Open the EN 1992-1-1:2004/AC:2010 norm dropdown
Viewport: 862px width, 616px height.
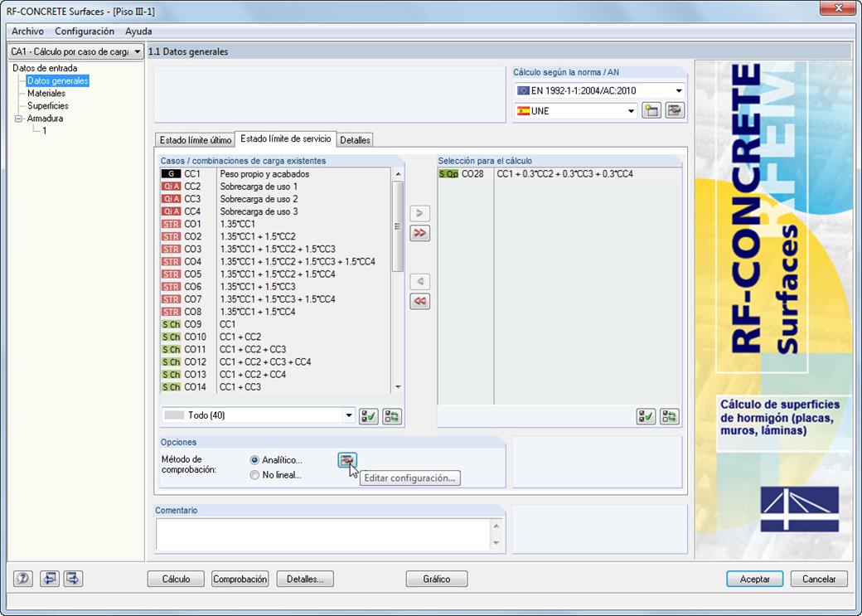click(x=679, y=90)
